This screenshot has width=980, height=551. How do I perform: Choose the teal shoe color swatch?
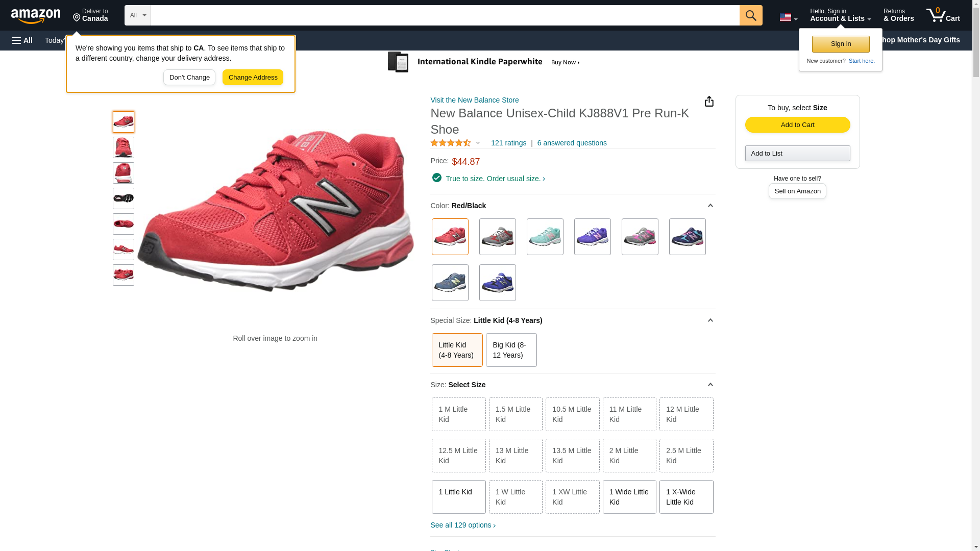545,237
